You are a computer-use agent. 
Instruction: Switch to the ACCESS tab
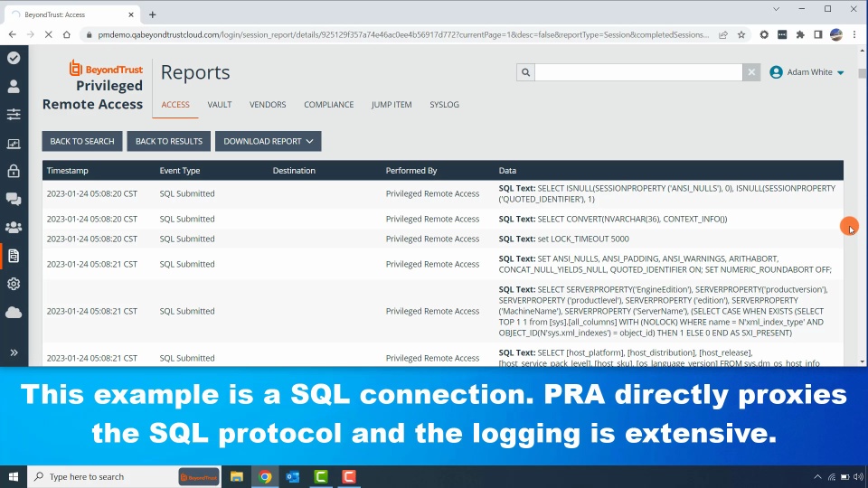175,105
